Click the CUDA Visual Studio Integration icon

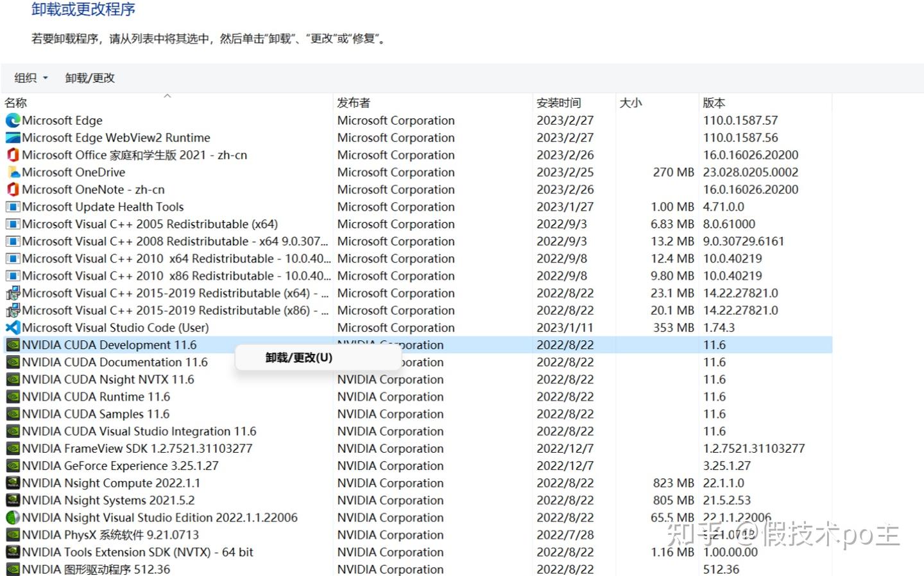[13, 432]
